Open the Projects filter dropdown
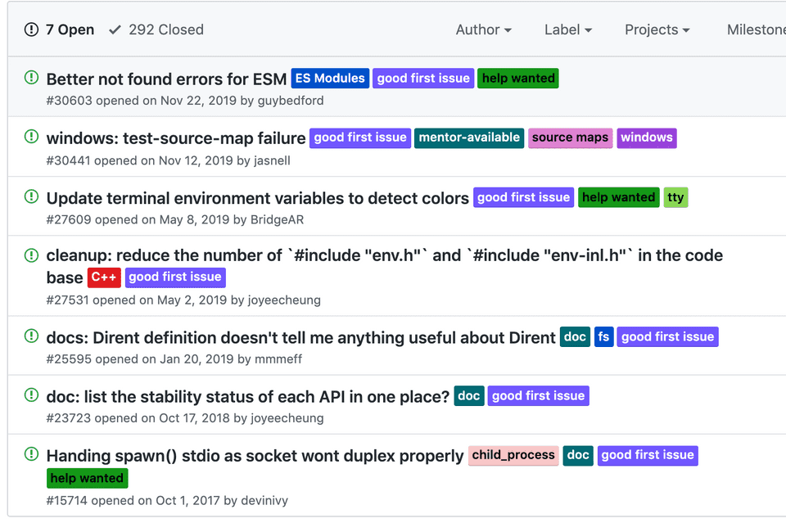Viewport: 786px width, 532px height. [657, 29]
